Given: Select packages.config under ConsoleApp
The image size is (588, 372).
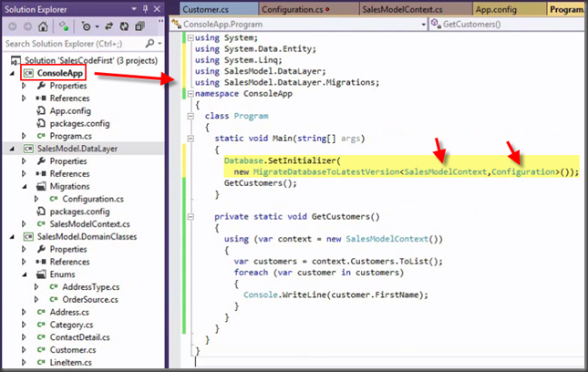Looking at the screenshot, I should (x=79, y=123).
